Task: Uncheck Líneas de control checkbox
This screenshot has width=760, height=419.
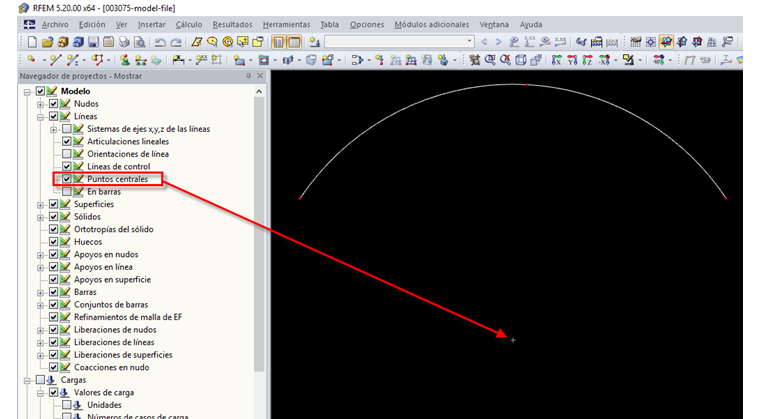Action: [67, 166]
